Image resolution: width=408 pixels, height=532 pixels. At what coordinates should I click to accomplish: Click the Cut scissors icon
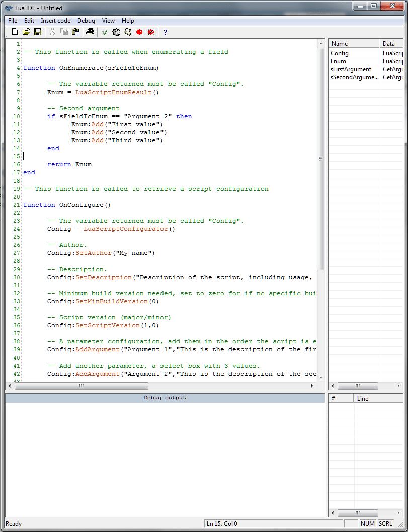[53, 32]
